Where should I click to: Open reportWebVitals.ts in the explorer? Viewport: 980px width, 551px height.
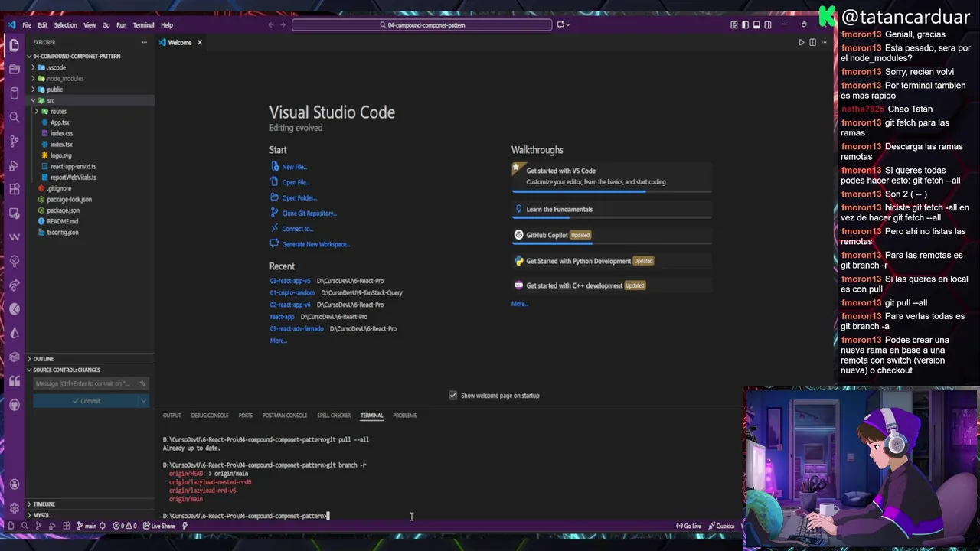pos(73,178)
